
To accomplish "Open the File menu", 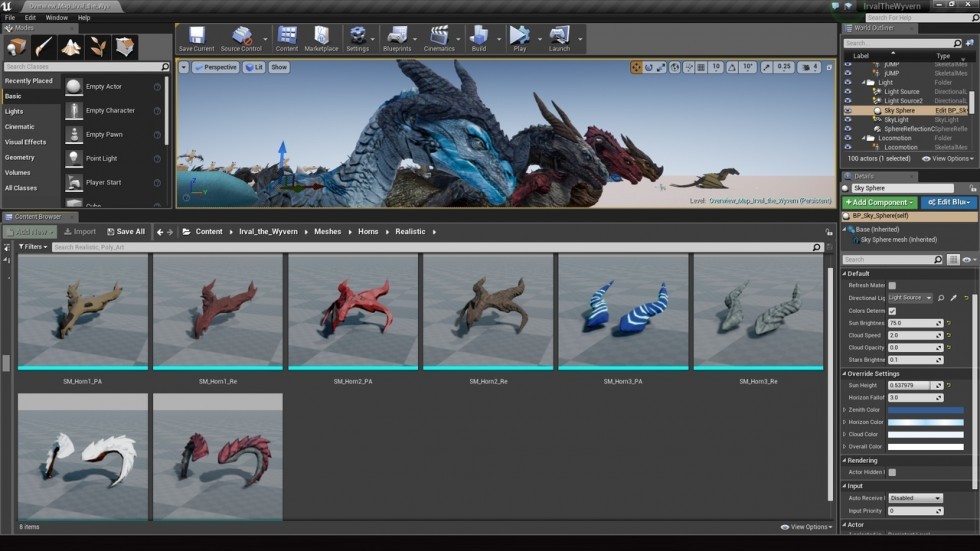I will (10, 17).
